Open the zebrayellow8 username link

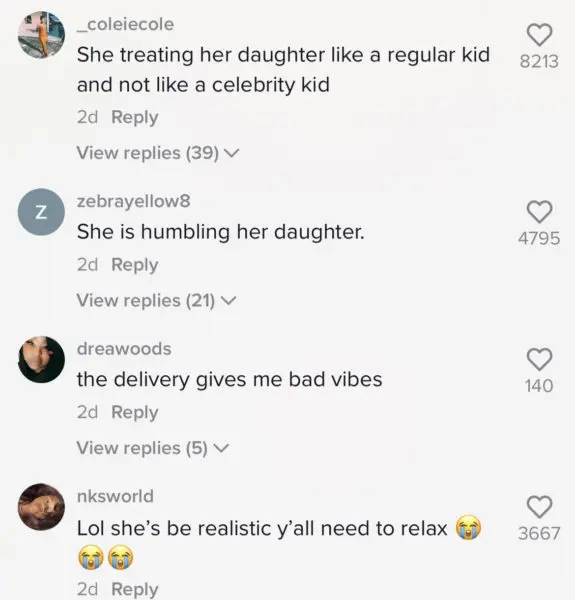click(x=134, y=201)
